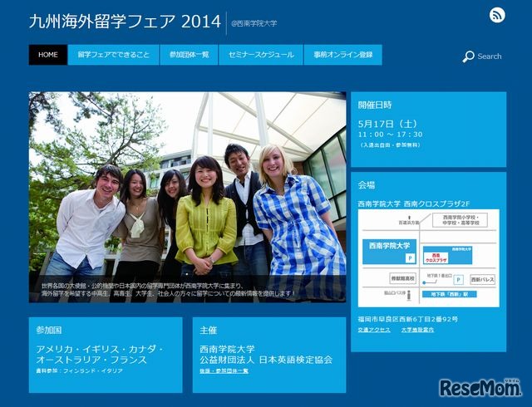Viewport: 532px width, 407px height.
Task: Open 参加団体一覧 menu item
Action: point(189,55)
